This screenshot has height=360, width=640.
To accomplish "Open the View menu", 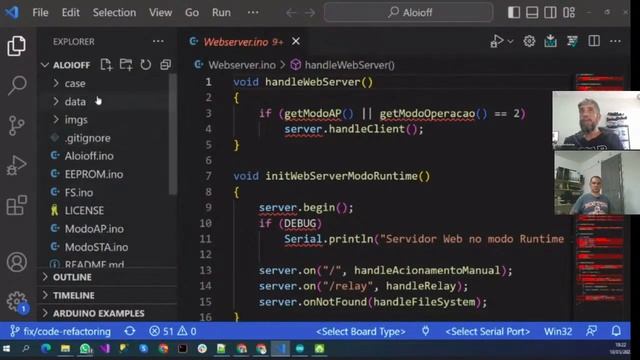I will pos(160,13).
